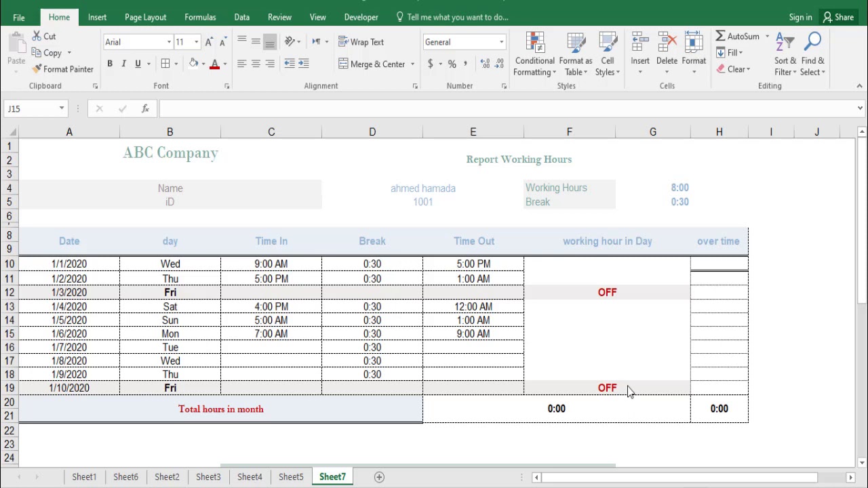Screen dimensions: 868x488
Task: Apply Percent Style format
Action: coord(452,64)
